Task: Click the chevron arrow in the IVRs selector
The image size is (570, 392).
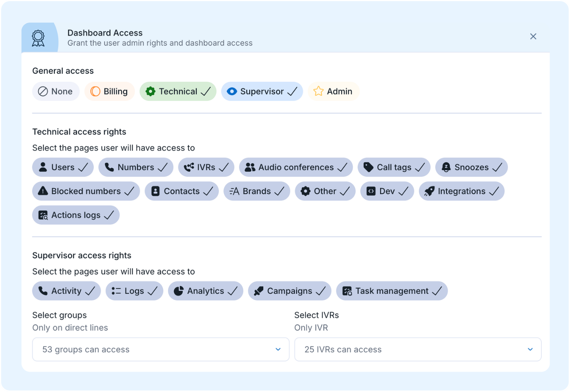Action: (530, 349)
